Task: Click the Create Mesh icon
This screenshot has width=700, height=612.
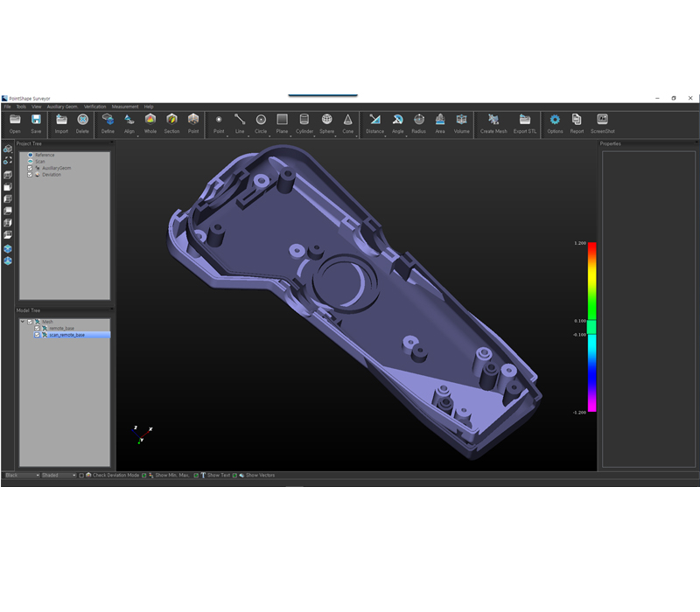Action: (493, 122)
